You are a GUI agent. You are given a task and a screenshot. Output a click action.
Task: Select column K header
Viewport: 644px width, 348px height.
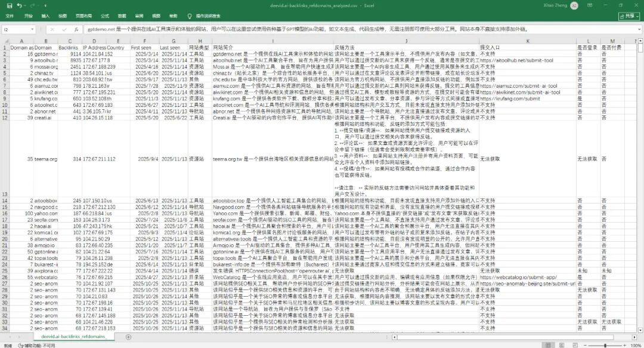tap(528, 41)
